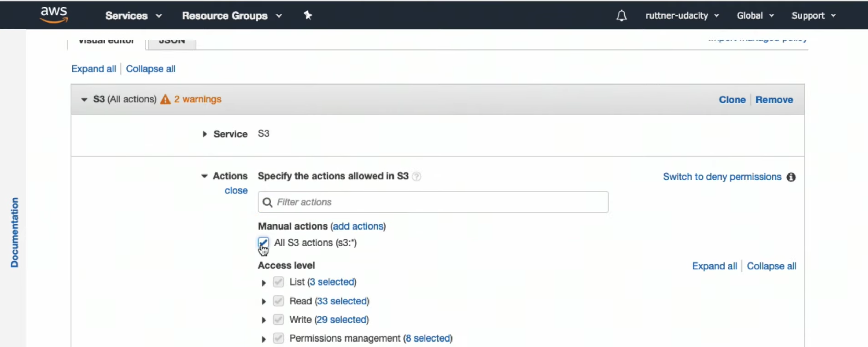
Task: Click the orange warning triangle icon
Action: (x=165, y=99)
